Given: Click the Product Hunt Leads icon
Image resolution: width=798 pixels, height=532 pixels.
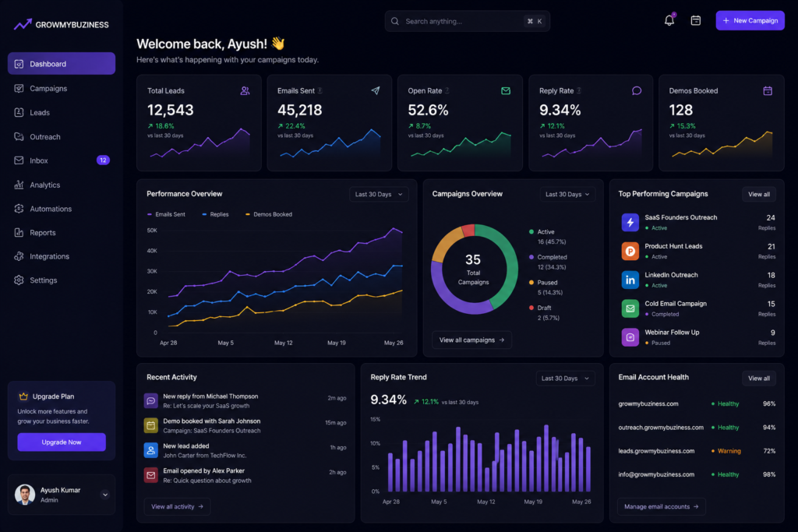Looking at the screenshot, I should [x=630, y=251].
